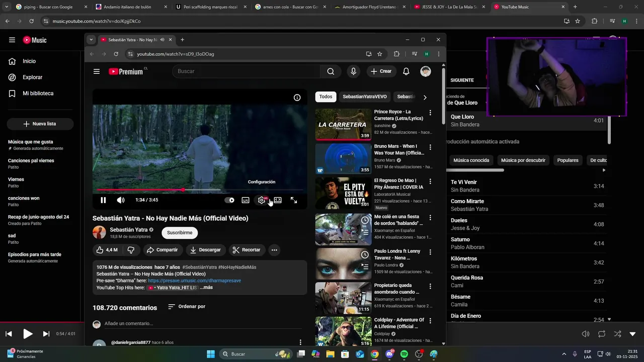Open options for Prince Royce La Carretera
The height and width of the screenshot is (362, 644).
tap(430, 113)
